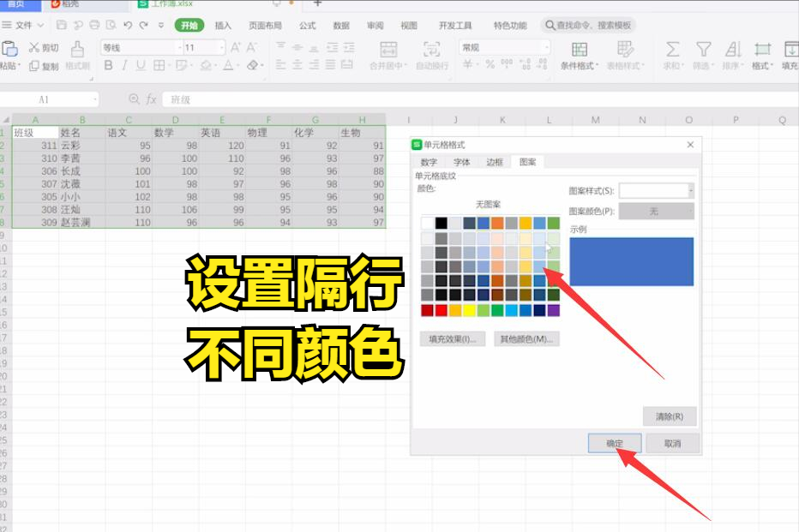Click the Copy (复制) icon
Viewport: 799px width, 532px height.
[34, 66]
